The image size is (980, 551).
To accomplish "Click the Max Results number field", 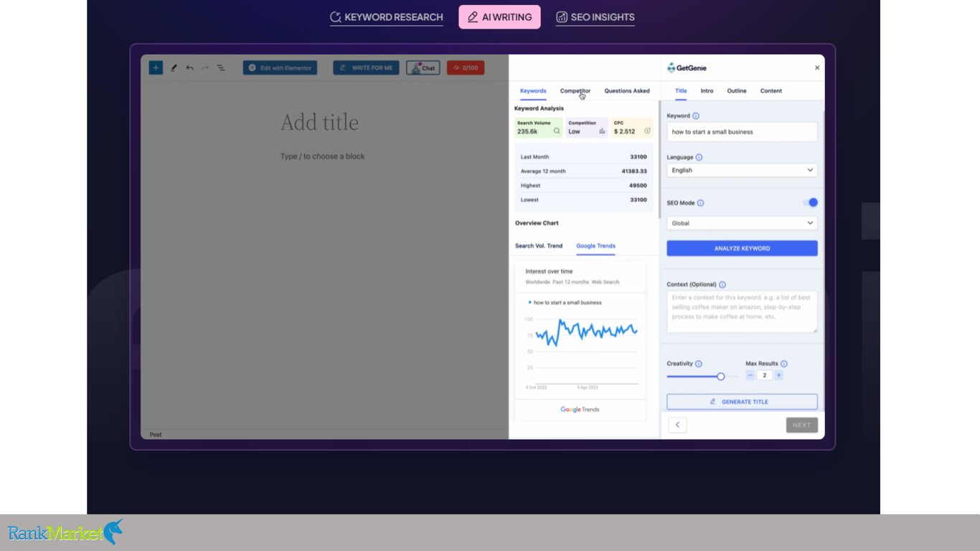I will [x=765, y=375].
